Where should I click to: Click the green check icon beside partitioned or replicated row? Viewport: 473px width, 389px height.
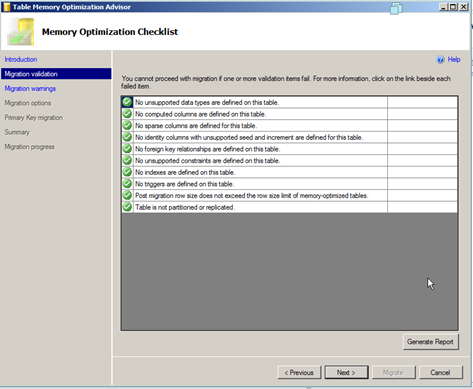click(x=127, y=207)
